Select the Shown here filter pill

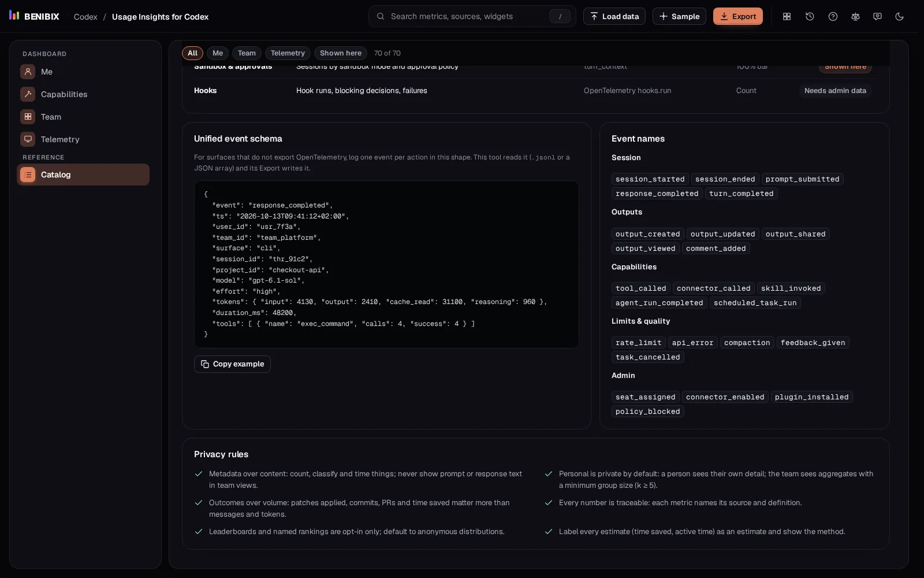[341, 53]
